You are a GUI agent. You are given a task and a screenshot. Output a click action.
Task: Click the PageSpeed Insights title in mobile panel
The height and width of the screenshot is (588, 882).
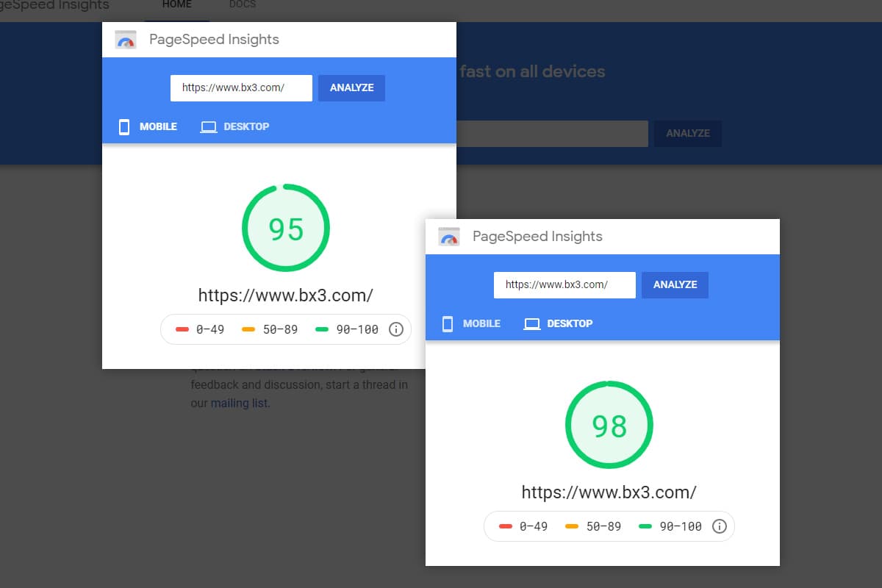(214, 40)
